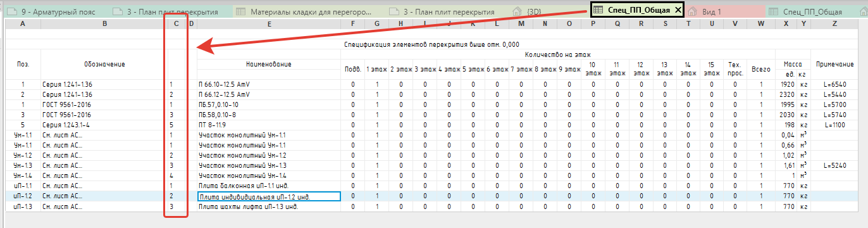Image resolution: width=868 pixels, height=228 pixels.
Task: Select column E header
Action: [269, 23]
